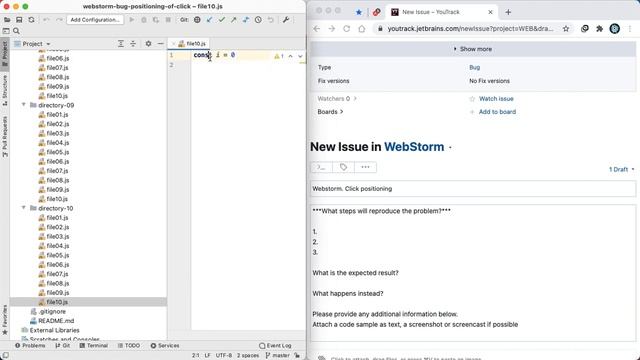
Task: Click the Save All disk icon
Action: point(19,20)
